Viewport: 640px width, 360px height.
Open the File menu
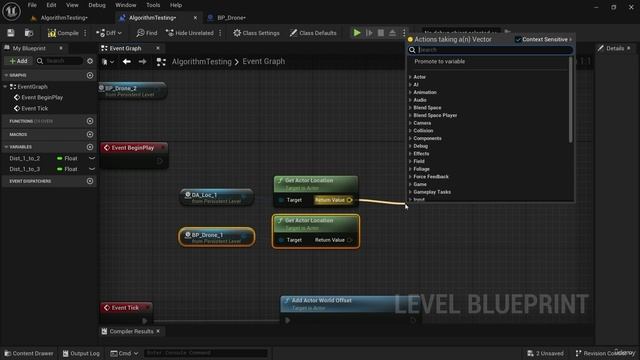32,5
